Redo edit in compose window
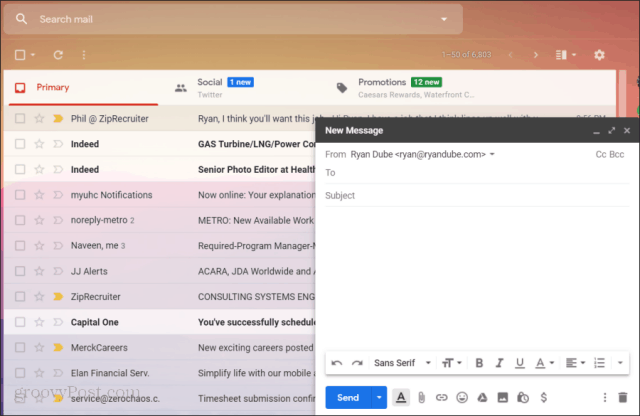This screenshot has width=640, height=416. pos(357,363)
